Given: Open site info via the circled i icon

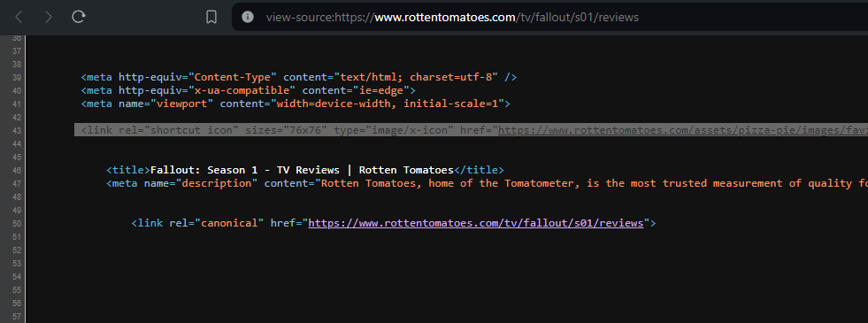Looking at the screenshot, I should (248, 17).
